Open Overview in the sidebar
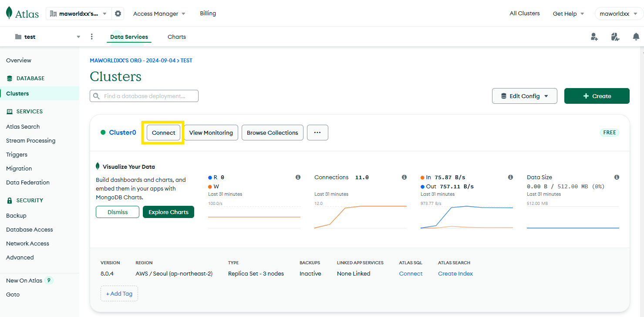 tap(19, 60)
